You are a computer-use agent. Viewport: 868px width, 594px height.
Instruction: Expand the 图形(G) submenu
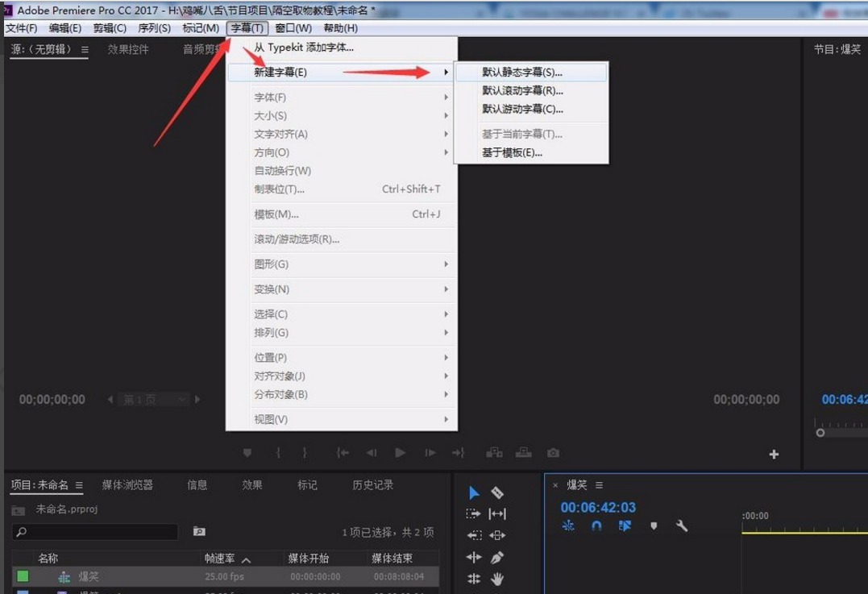342,264
